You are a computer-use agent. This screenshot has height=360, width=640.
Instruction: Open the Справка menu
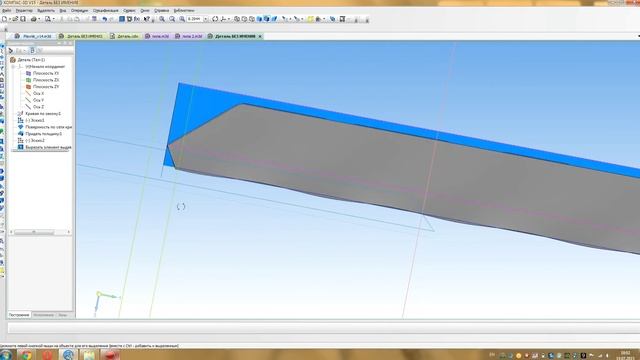pos(161,11)
